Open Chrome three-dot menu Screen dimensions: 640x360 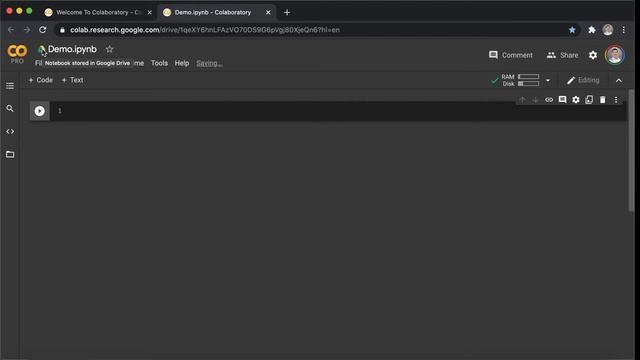624,30
